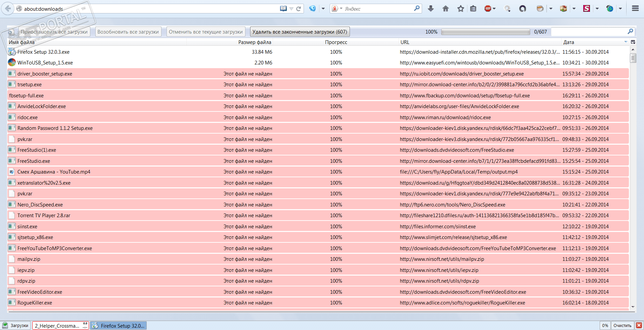Click the 0% indicator in bottom bar
Viewport: 644px width, 330px height.
coord(605,325)
